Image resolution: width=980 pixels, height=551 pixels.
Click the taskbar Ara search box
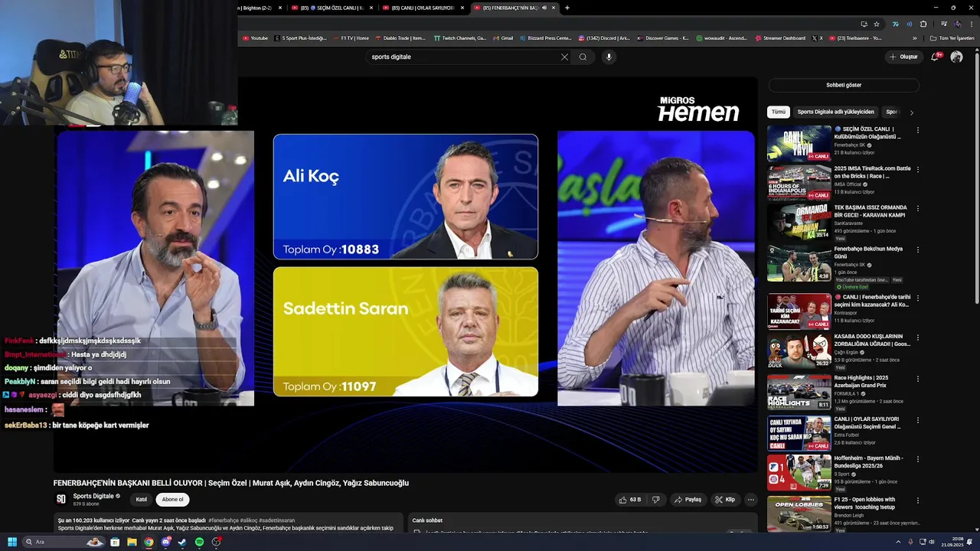pyautogui.click(x=64, y=542)
